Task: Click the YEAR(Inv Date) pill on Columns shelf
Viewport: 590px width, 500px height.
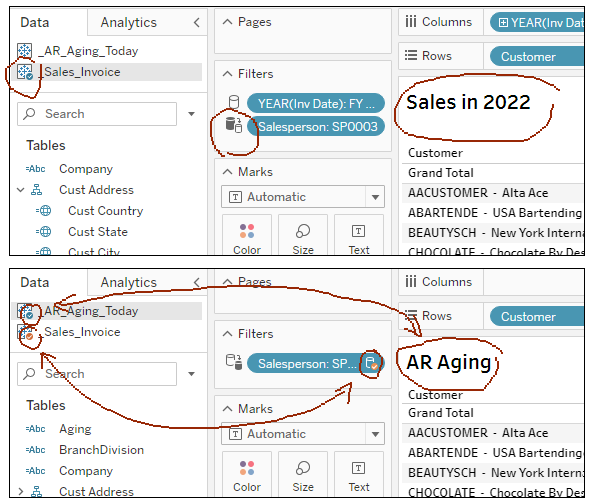Action: pyautogui.click(x=538, y=23)
